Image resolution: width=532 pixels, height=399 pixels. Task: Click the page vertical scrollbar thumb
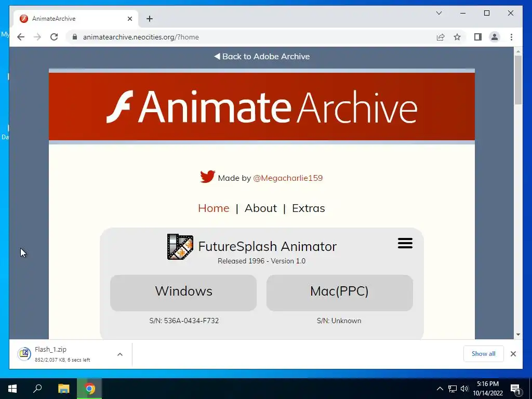[518, 79]
